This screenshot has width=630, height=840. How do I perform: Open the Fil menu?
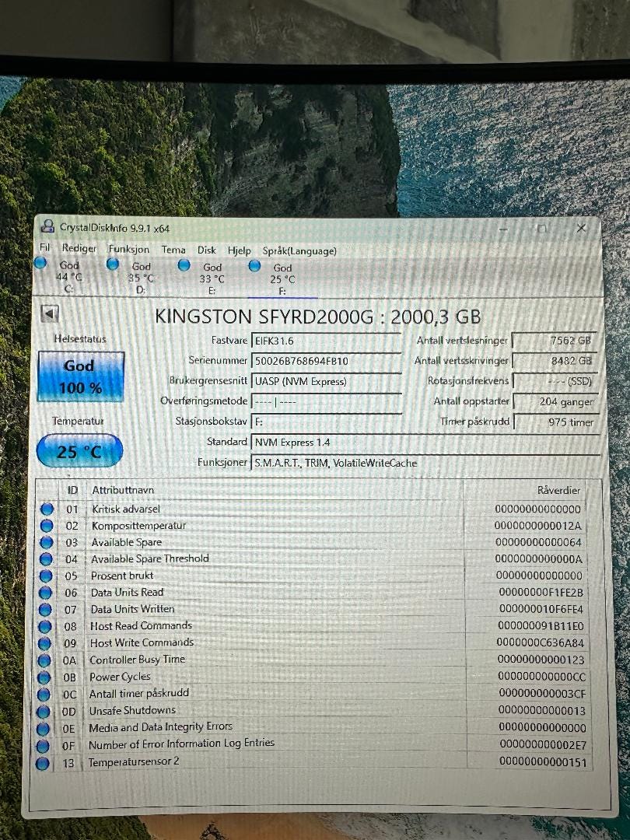45,247
